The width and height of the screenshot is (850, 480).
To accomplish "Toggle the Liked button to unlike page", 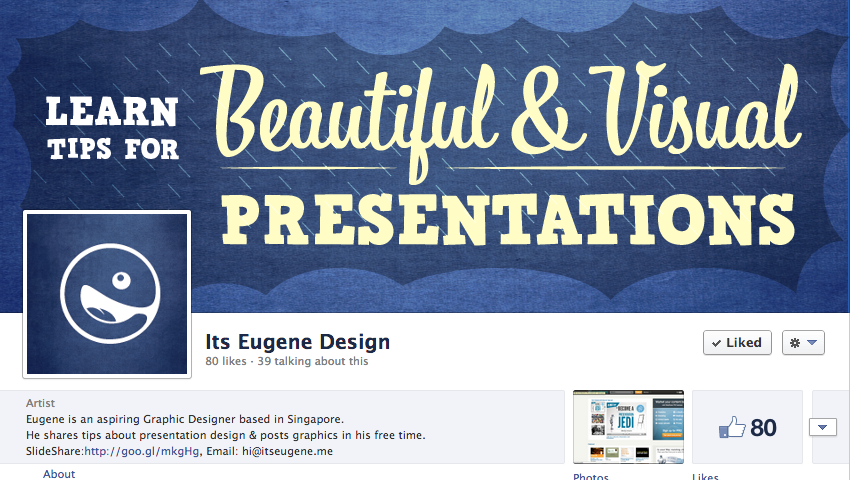I will tap(737, 342).
